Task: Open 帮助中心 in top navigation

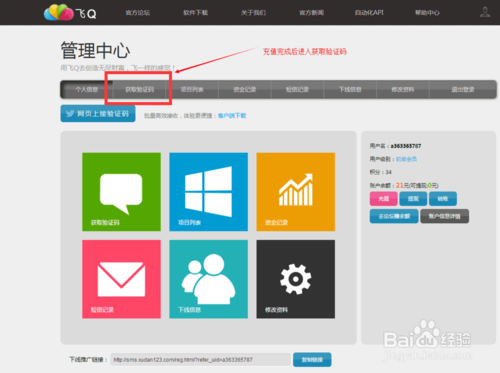Action: (x=427, y=13)
